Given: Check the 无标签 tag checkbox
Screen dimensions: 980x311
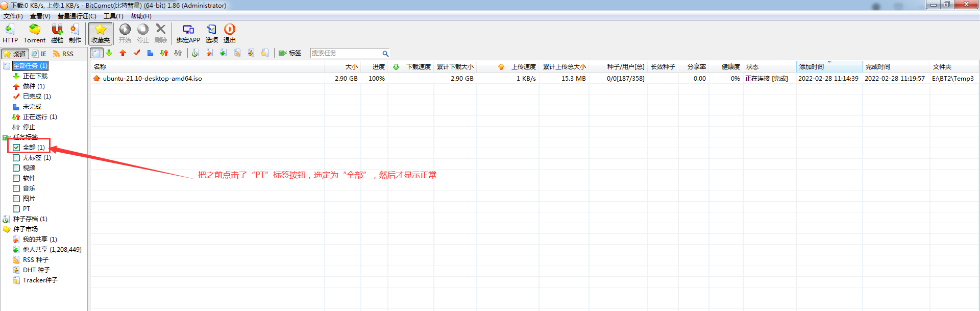Looking at the screenshot, I should [16, 158].
